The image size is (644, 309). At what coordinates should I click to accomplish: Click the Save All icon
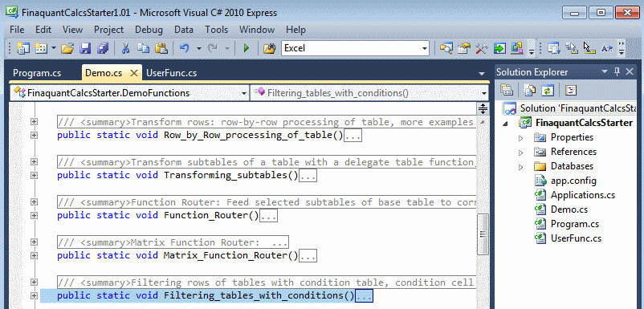coord(103,48)
